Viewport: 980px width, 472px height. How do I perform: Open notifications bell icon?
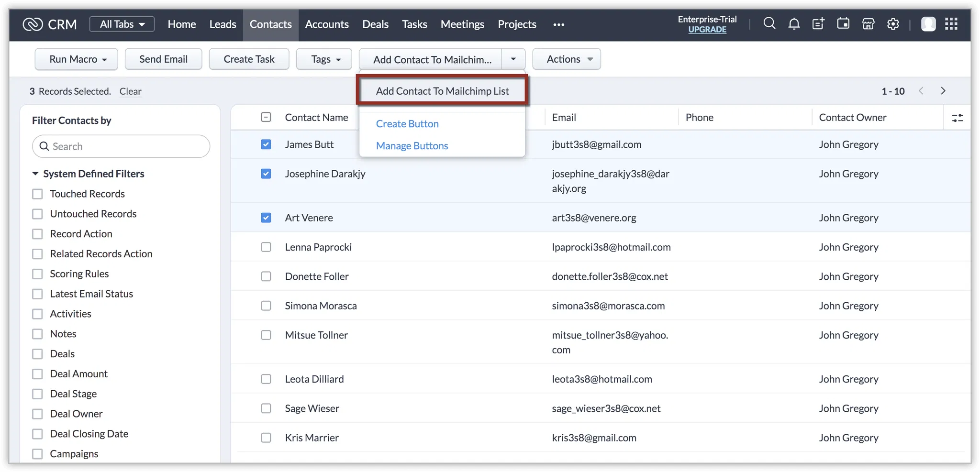794,23
